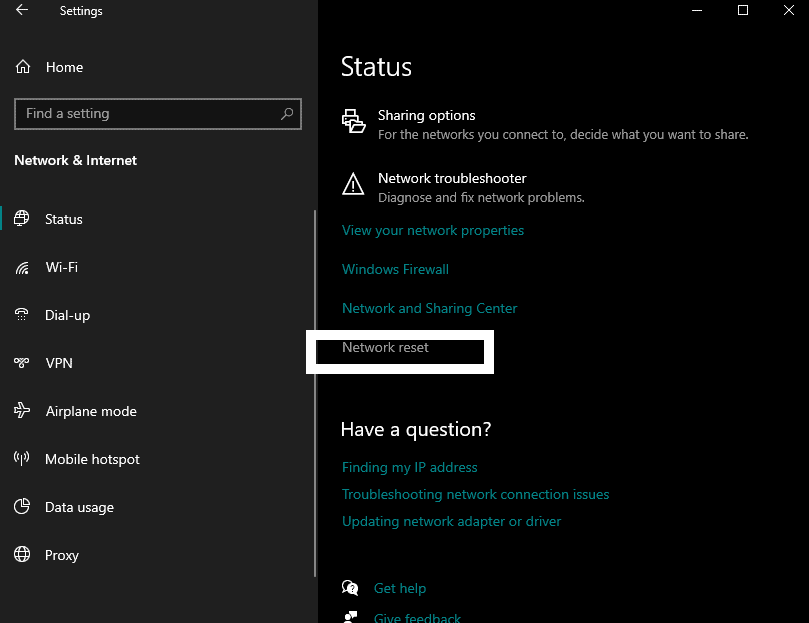Run the Network troubleshooter
Screen dimensions: 809x623
point(452,178)
